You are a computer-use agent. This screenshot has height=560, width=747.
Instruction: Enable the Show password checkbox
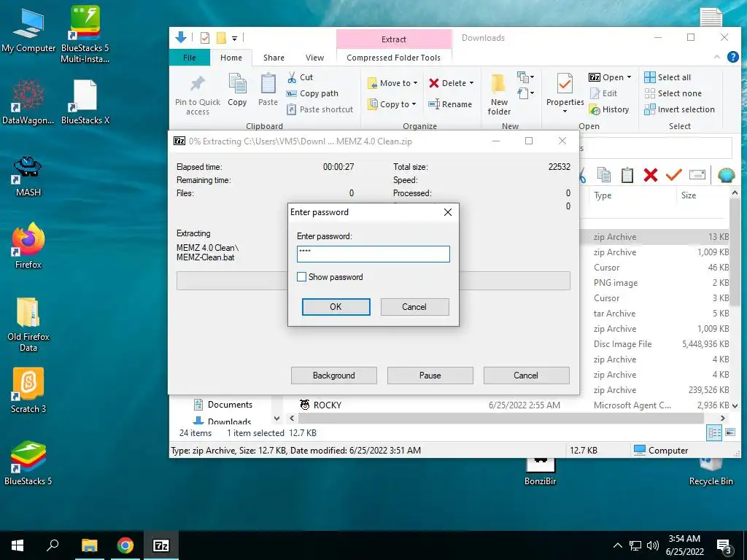(301, 276)
